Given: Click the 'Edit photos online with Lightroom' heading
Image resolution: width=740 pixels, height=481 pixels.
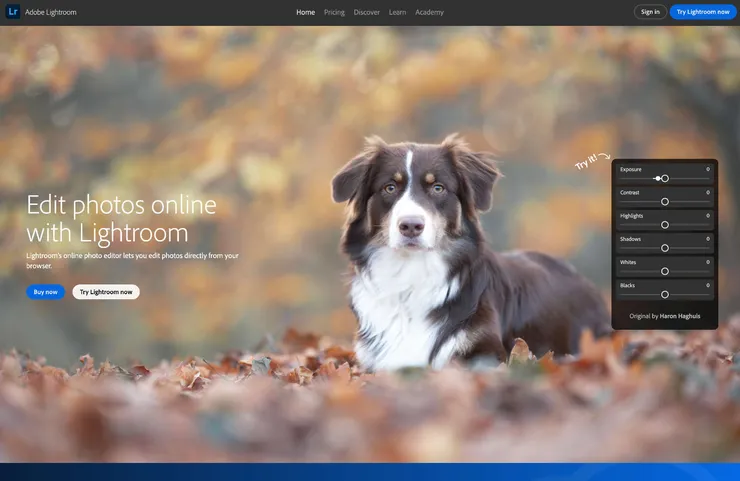Looking at the screenshot, I should 121,219.
